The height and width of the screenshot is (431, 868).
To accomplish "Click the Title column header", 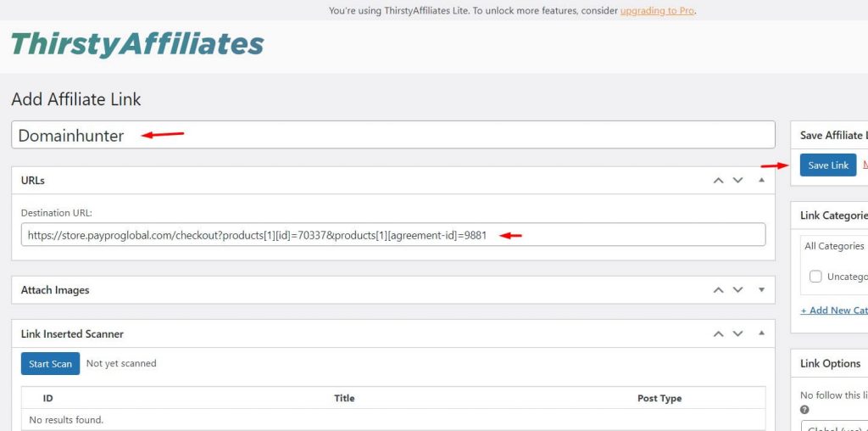I will 344,398.
